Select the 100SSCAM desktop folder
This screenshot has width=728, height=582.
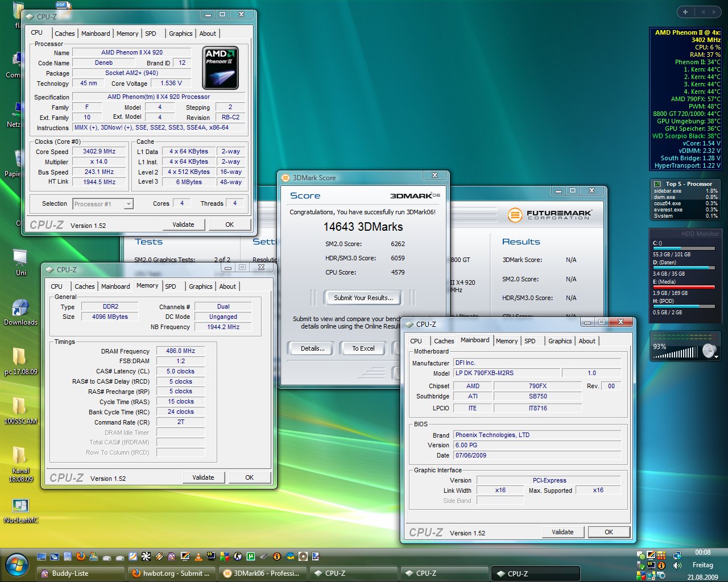pos(20,411)
